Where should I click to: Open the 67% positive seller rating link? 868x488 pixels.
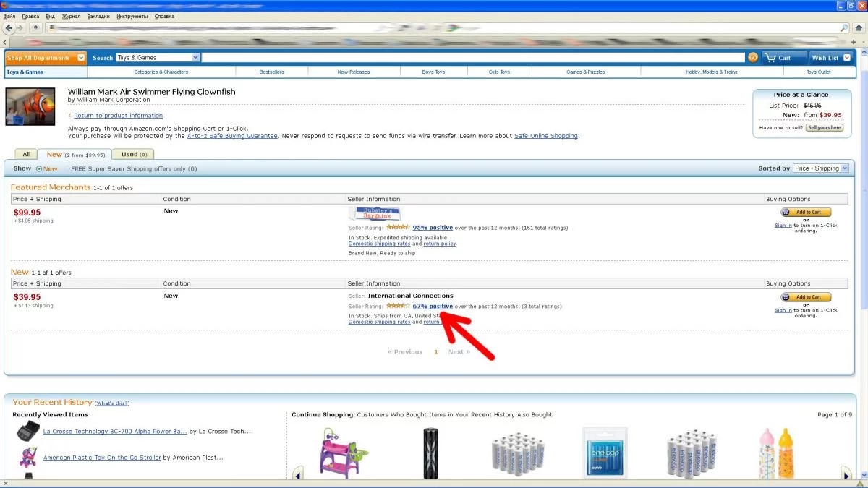click(x=434, y=306)
